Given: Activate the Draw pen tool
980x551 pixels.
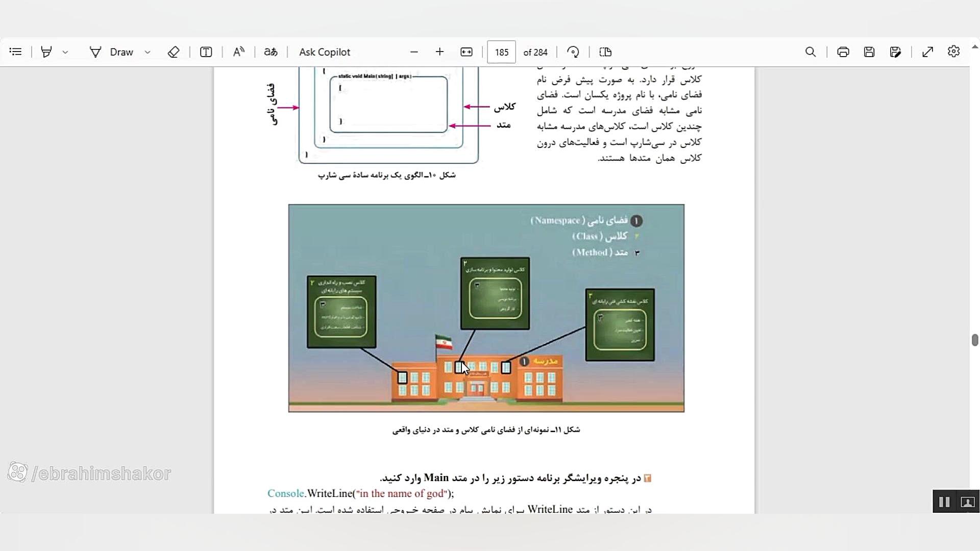Looking at the screenshot, I should point(111,52).
